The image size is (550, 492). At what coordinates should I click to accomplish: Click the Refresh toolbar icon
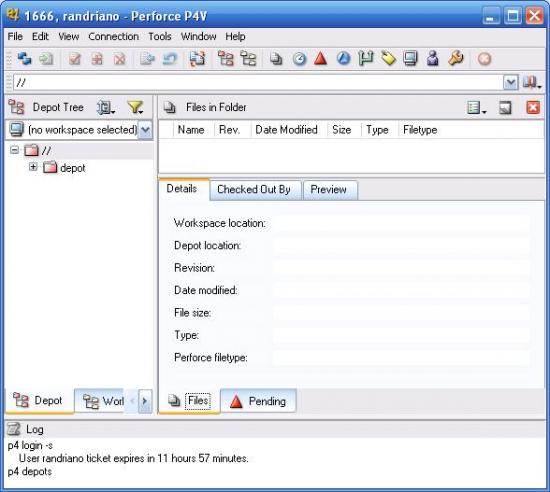point(25,59)
